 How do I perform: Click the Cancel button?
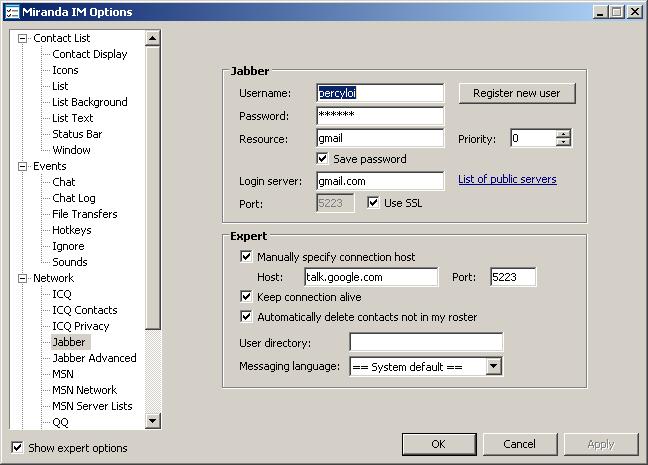tap(519, 444)
